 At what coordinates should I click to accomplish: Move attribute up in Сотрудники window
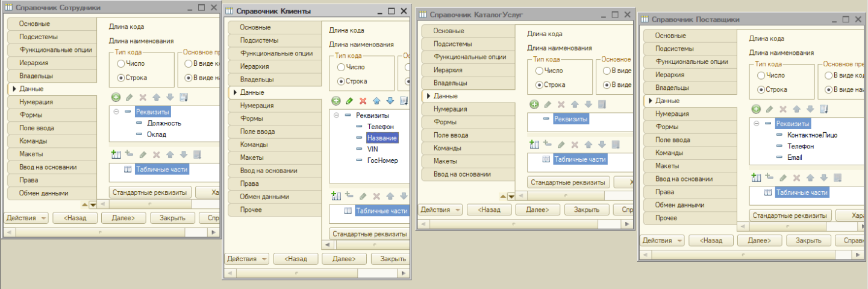(x=156, y=97)
